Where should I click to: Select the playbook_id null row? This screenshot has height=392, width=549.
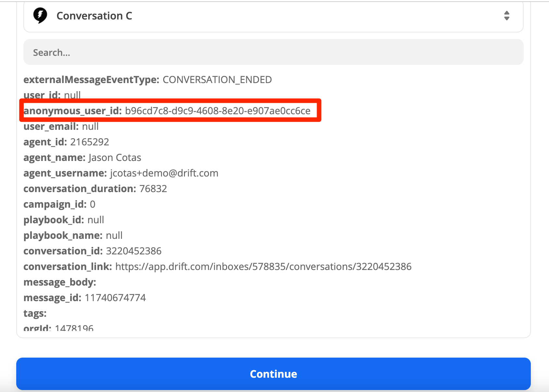(64, 220)
